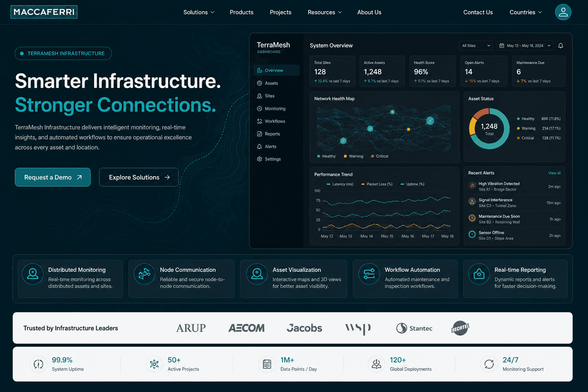Expand the Resources navigation dropdown
The height and width of the screenshot is (392, 588).
325,12
